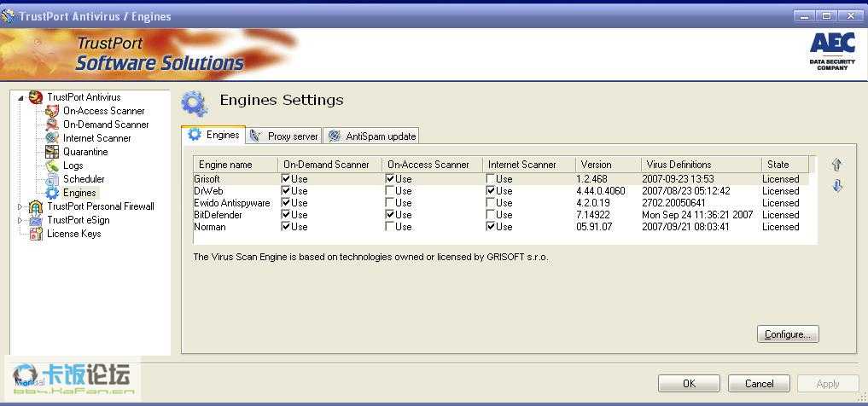Click the Version column header
This screenshot has height=406, width=868.
click(609, 165)
